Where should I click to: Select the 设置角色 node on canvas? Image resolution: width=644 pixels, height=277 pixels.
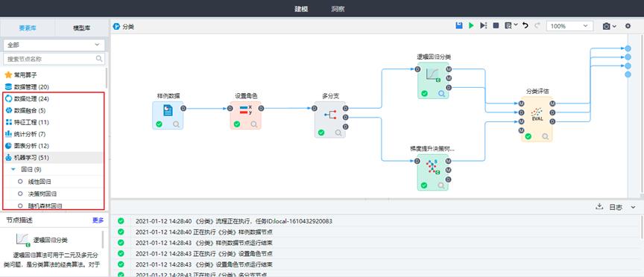tap(246, 115)
